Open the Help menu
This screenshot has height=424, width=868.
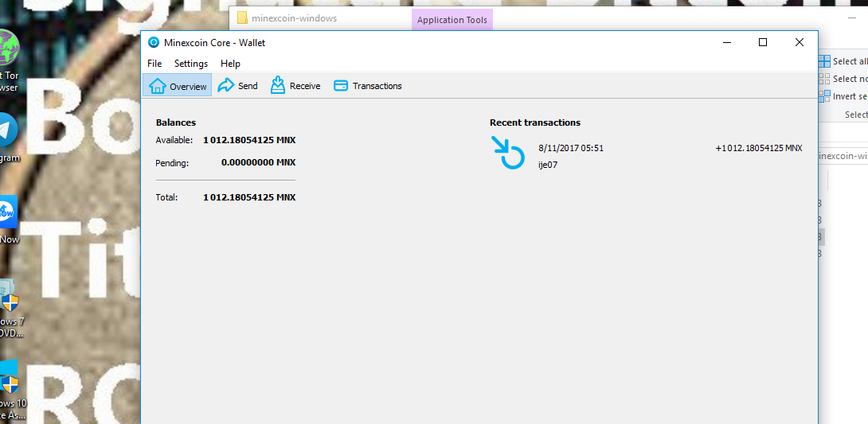pos(230,64)
